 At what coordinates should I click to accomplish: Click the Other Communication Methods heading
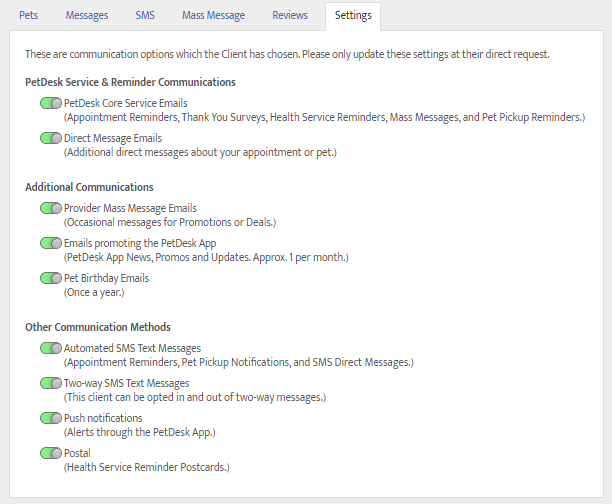pyautogui.click(x=98, y=327)
